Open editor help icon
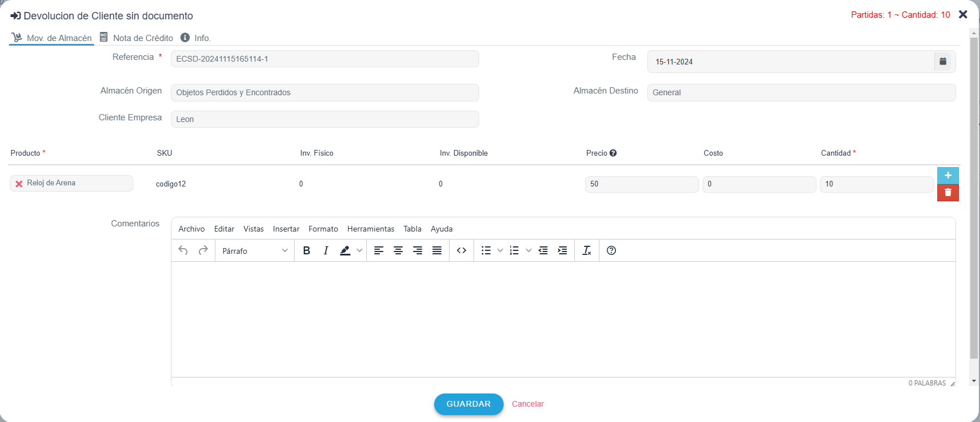 point(611,250)
